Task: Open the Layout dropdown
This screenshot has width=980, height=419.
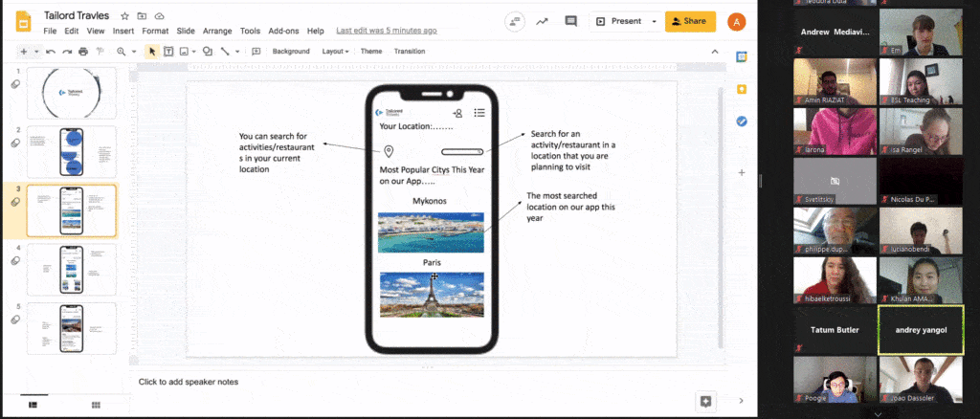Action: click(335, 51)
